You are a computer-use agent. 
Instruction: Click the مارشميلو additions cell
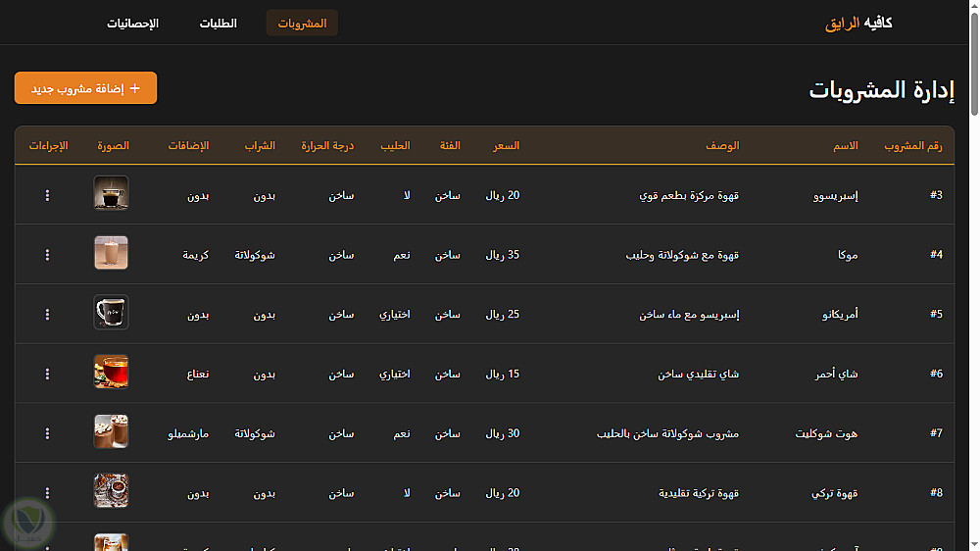(188, 433)
